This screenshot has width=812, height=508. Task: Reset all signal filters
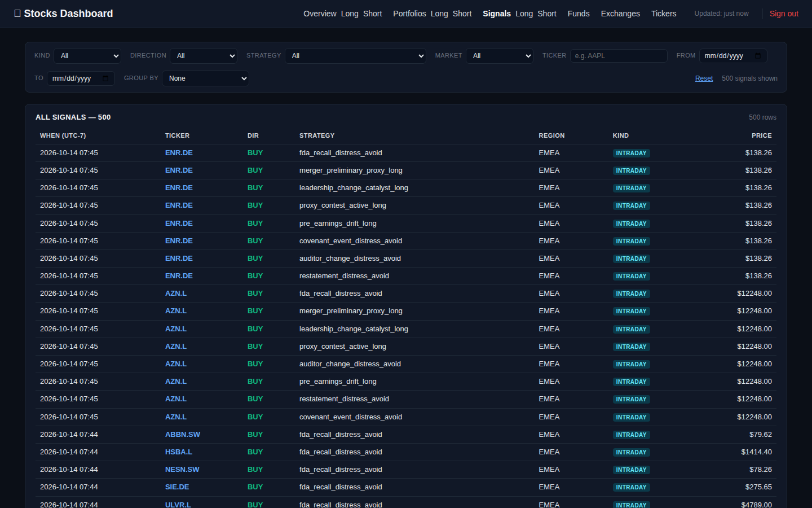pos(704,78)
